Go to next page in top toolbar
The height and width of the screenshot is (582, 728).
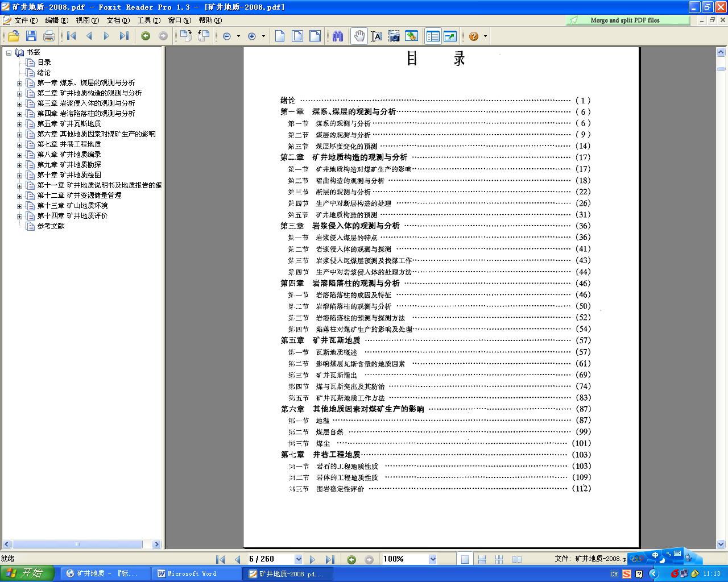(106, 36)
